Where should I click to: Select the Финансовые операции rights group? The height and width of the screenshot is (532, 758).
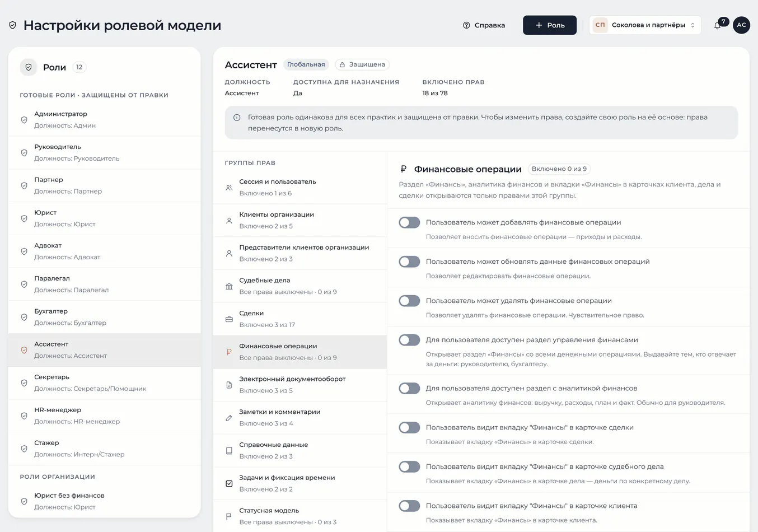pos(300,352)
